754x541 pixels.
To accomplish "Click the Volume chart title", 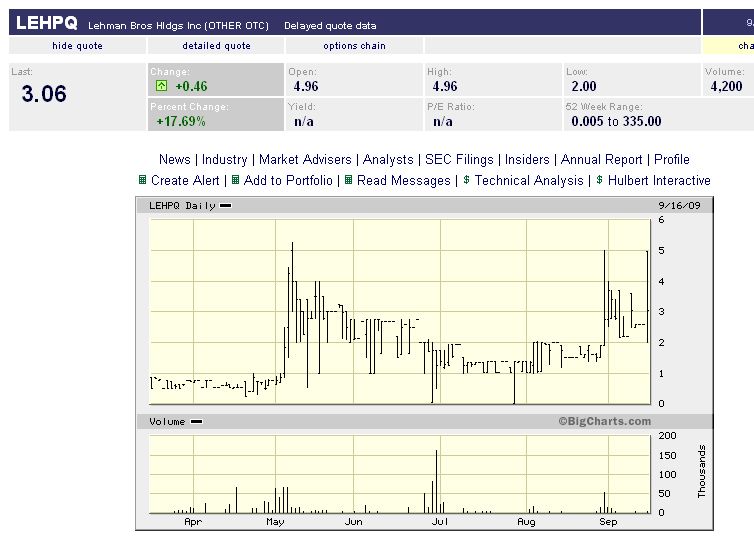I will point(167,422).
